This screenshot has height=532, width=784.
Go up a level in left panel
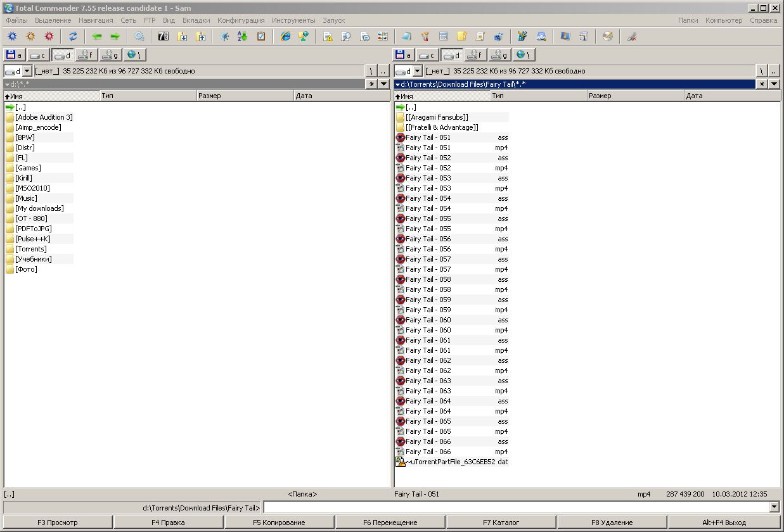383,71
